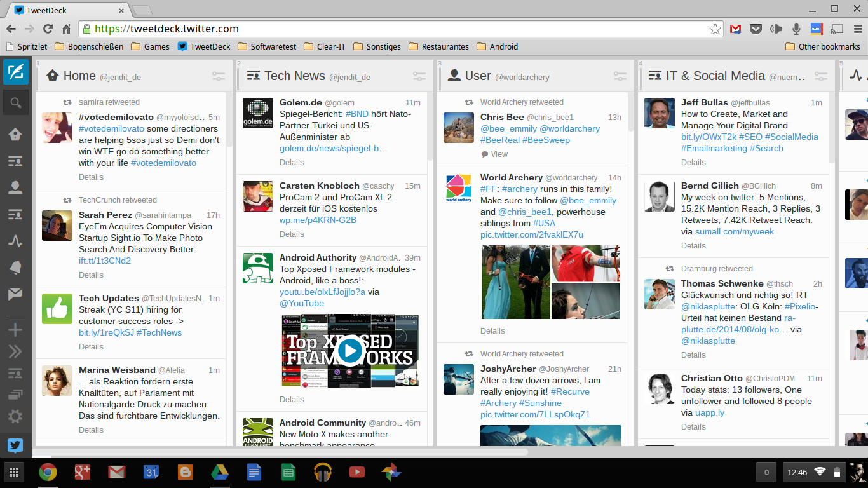This screenshot has height=488, width=868.
Task: Open the sumall.com/myweek link
Action: pos(735,232)
